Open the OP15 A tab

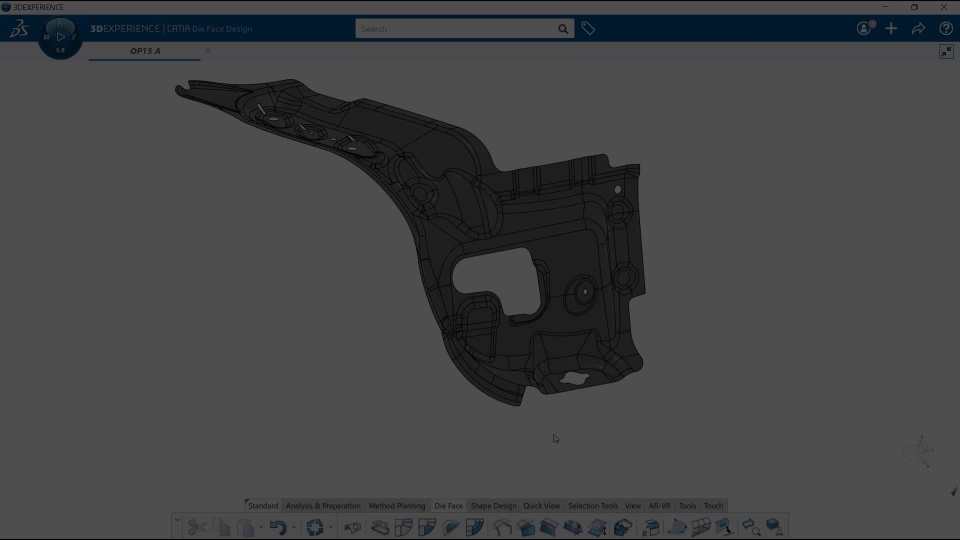point(145,51)
